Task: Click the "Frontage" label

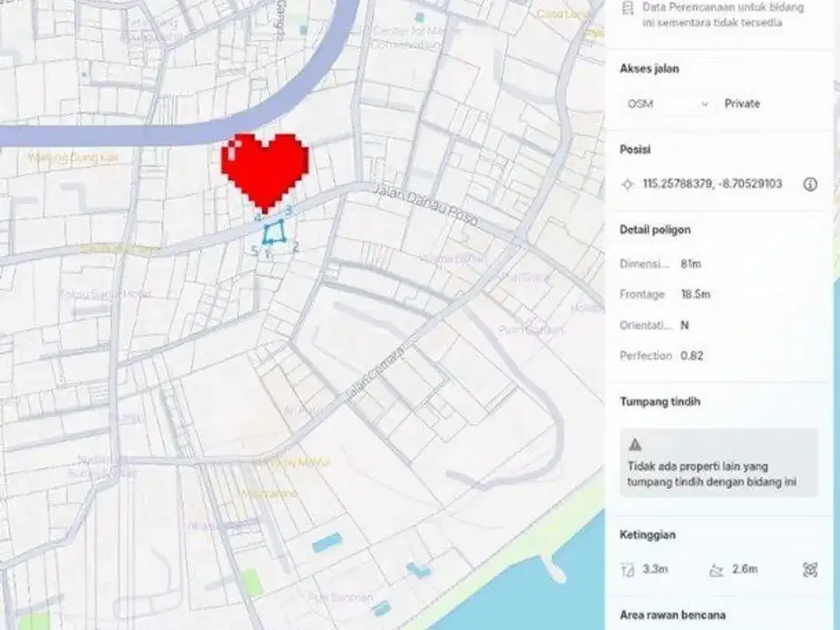Action: coord(642,294)
